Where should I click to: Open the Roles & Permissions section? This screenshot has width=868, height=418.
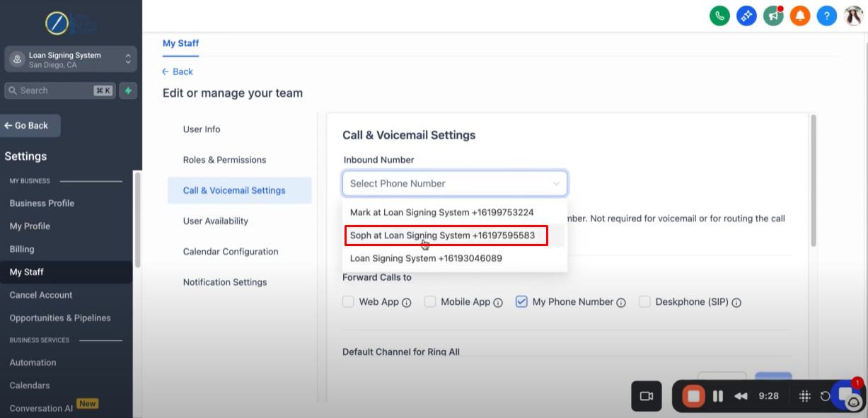point(224,160)
